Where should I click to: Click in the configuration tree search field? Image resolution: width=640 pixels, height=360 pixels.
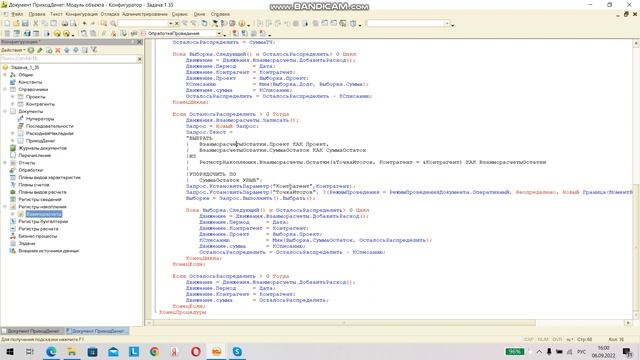point(68,59)
